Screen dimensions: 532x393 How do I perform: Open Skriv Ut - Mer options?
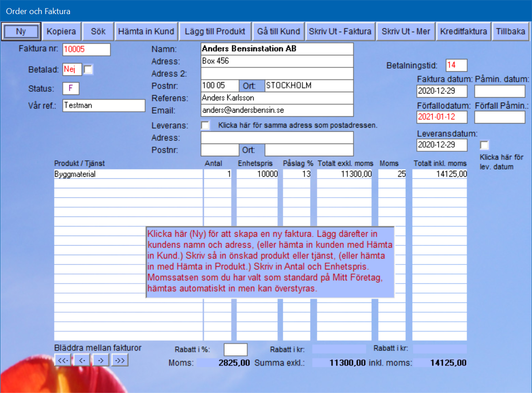tap(405, 31)
